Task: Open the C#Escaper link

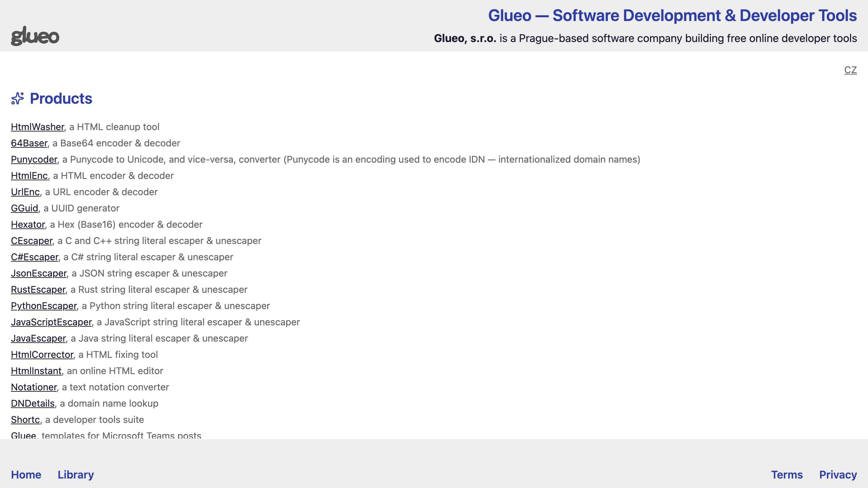Action: (35, 257)
